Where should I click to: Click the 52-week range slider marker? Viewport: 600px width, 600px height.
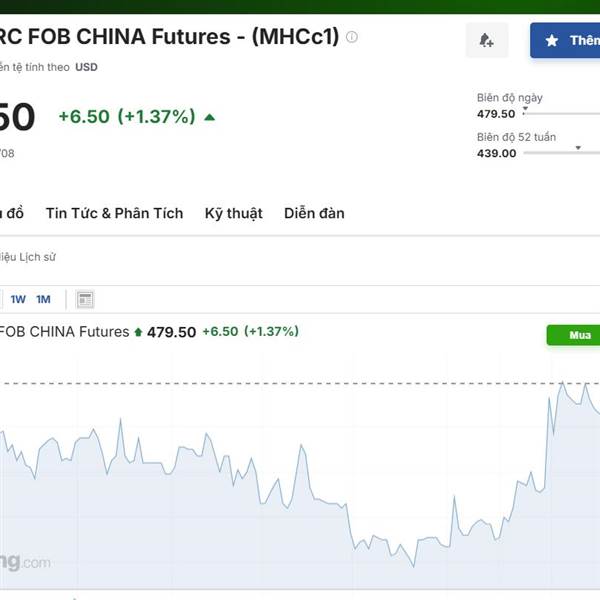click(x=578, y=148)
